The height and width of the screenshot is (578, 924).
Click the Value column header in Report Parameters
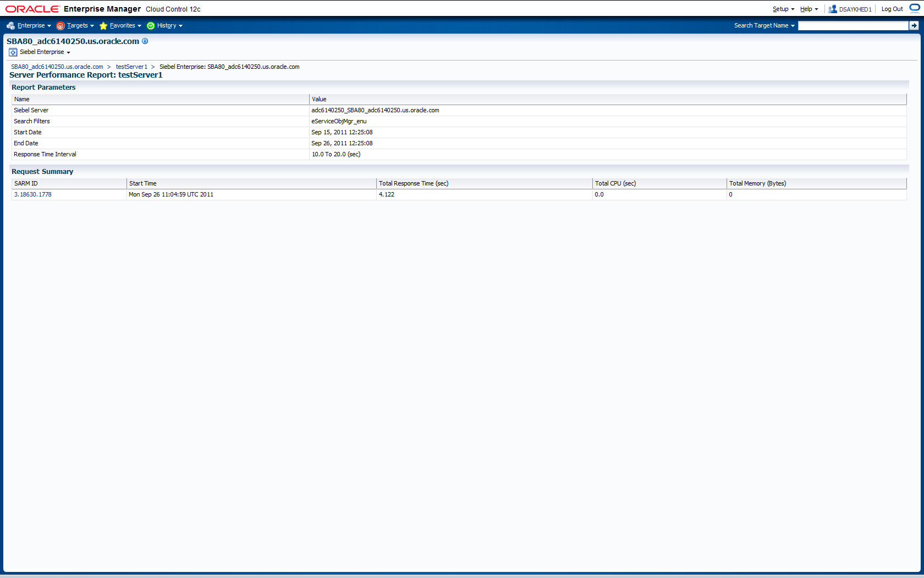click(608, 99)
